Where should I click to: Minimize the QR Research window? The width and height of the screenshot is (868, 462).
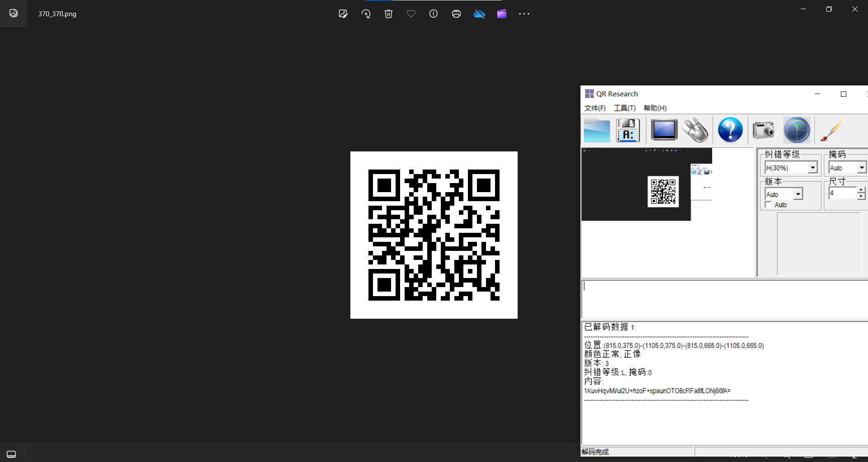click(x=817, y=94)
